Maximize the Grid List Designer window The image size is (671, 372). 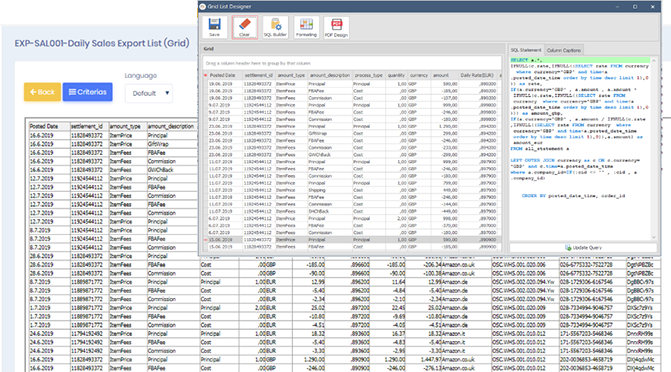coord(635,6)
